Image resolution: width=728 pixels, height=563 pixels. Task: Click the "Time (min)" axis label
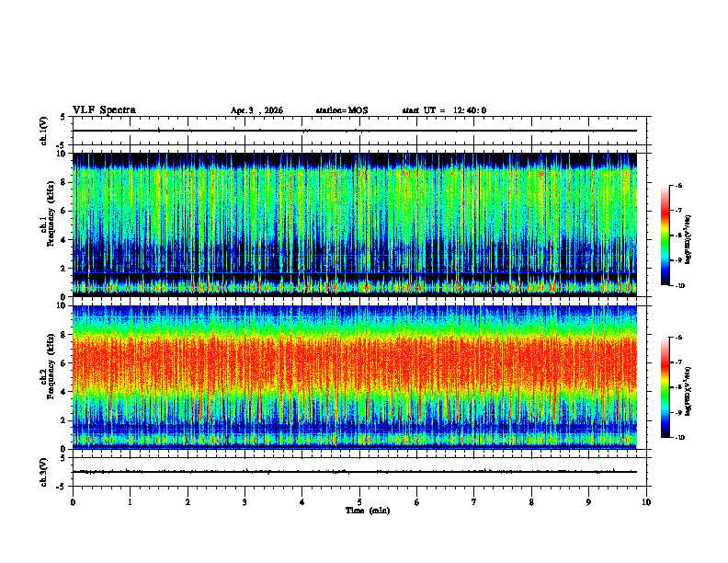pyautogui.click(x=368, y=511)
